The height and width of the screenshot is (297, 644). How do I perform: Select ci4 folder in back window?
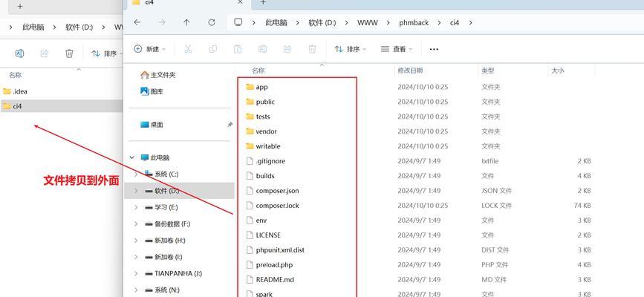[62, 106]
